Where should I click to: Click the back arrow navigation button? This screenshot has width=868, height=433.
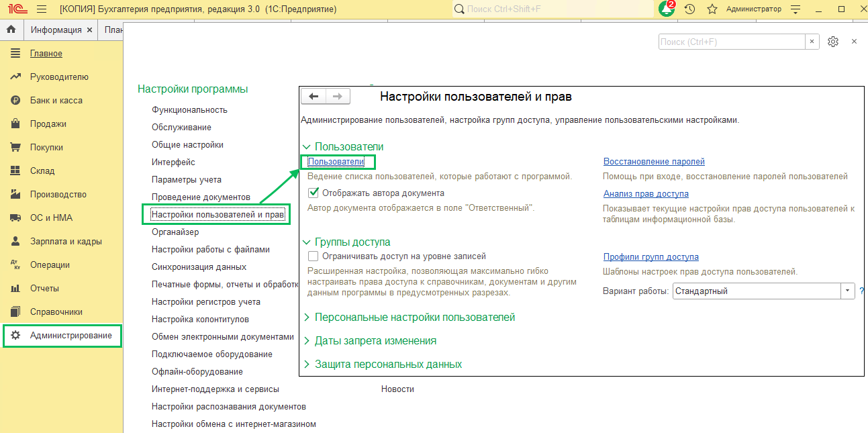pos(314,97)
